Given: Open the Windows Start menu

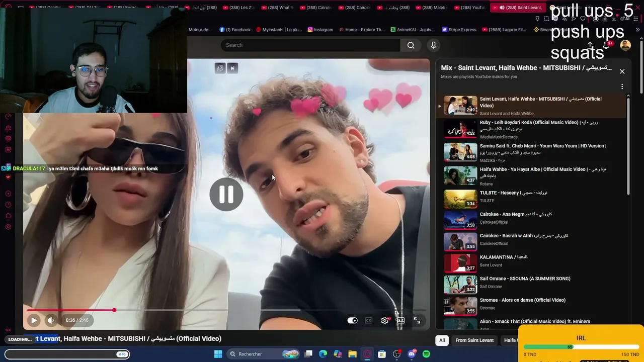Looking at the screenshot, I should 218,354.
